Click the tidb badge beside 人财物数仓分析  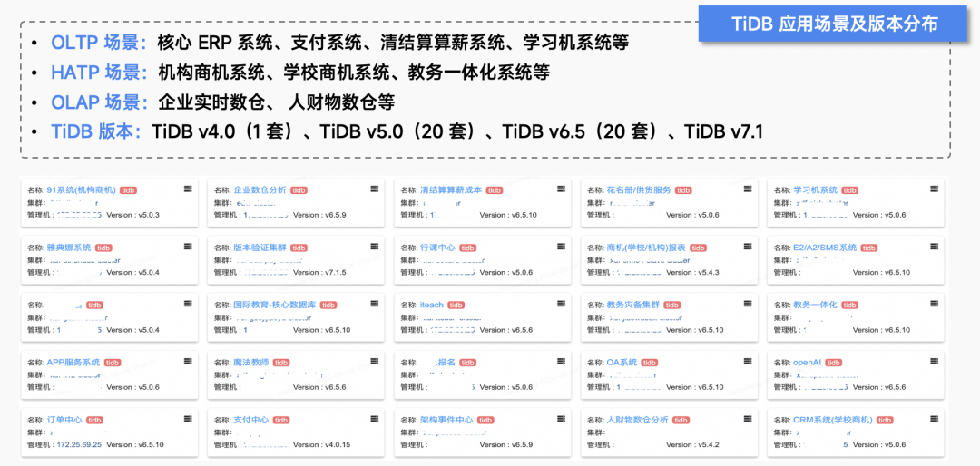[x=681, y=421]
